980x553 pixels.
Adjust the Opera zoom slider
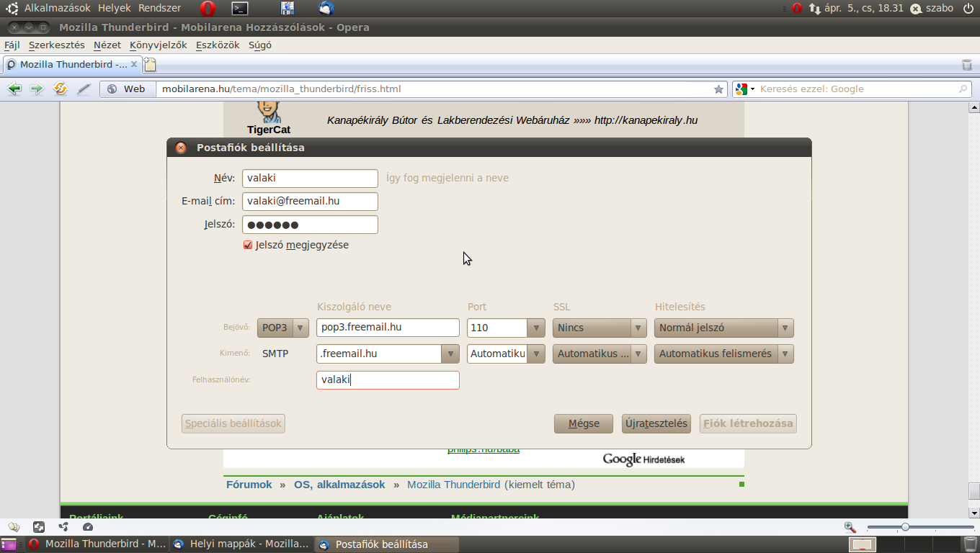tap(905, 527)
